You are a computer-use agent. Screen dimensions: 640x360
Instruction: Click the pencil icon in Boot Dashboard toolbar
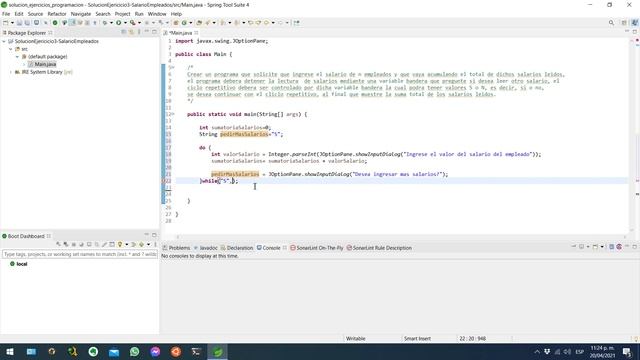click(x=104, y=244)
